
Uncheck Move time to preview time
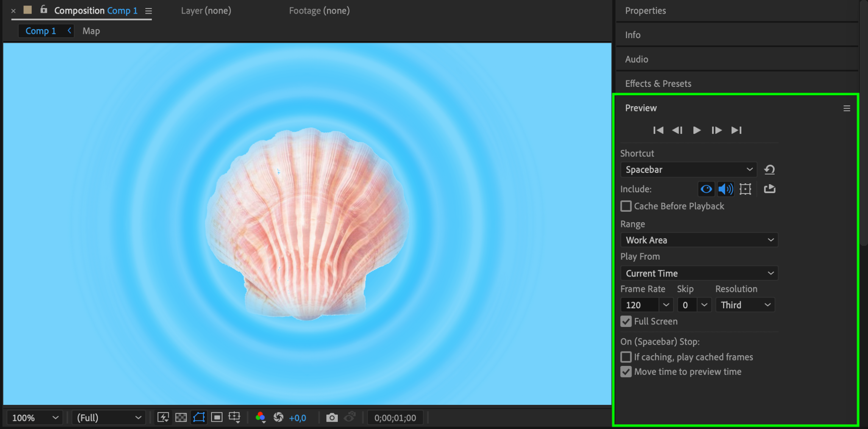626,372
